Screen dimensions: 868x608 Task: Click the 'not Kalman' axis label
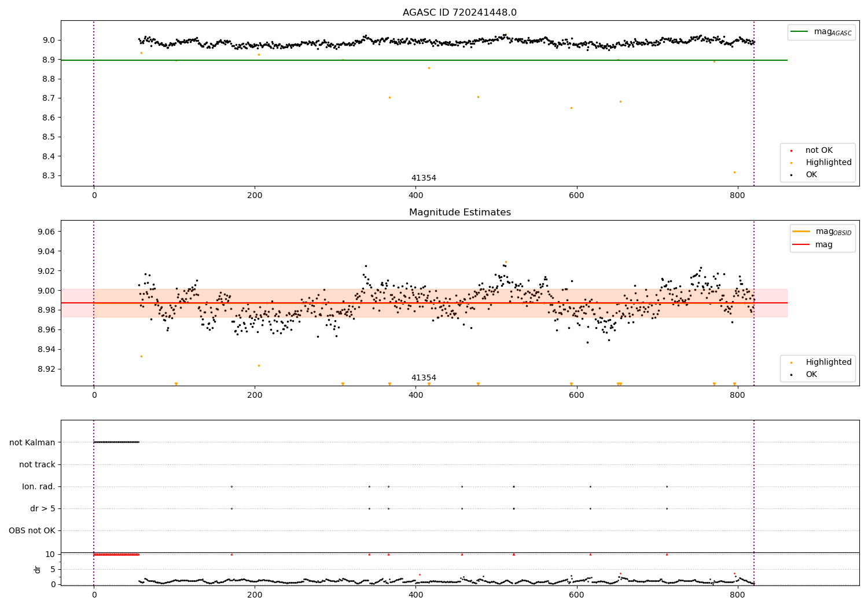point(32,442)
